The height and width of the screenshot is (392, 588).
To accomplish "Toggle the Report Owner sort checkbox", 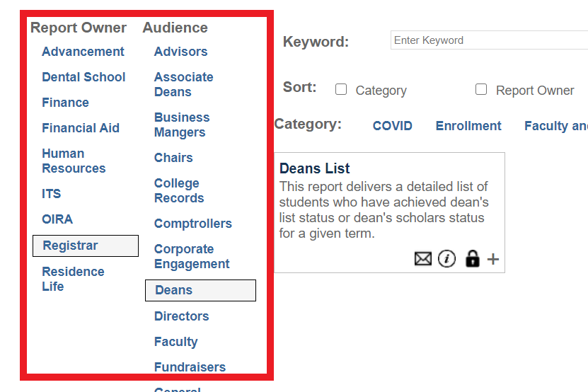I will 481,90.
